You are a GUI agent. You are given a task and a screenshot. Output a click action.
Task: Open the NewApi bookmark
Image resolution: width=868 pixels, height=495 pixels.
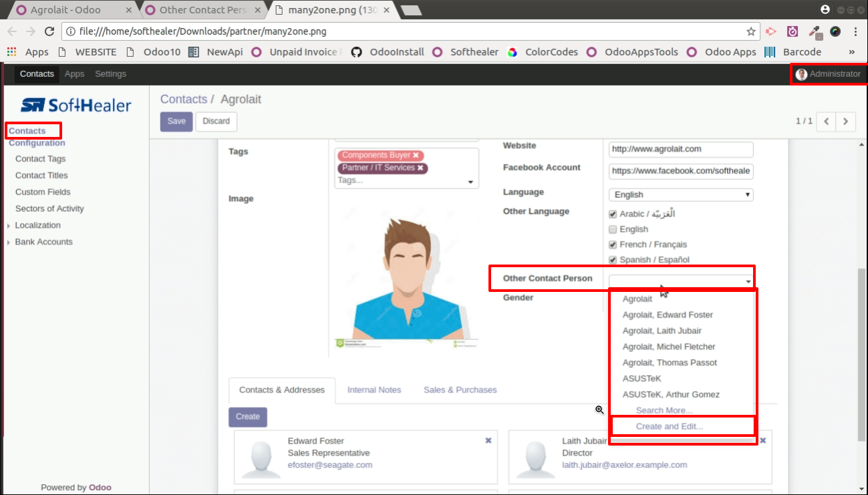point(216,52)
